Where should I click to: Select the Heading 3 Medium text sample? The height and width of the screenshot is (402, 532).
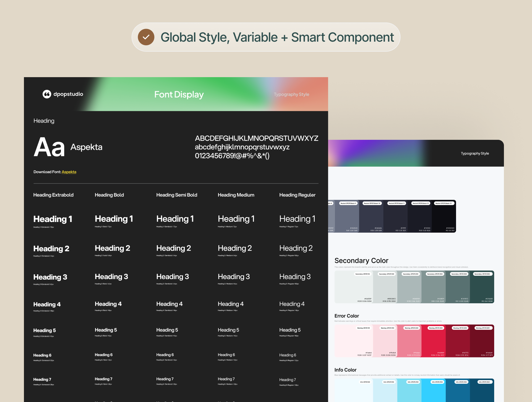(233, 277)
